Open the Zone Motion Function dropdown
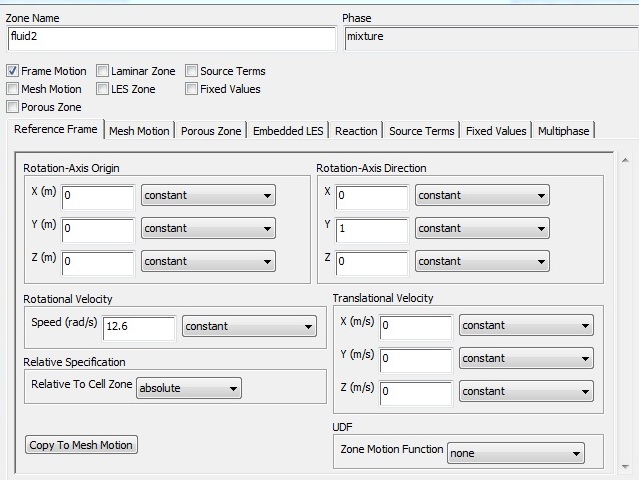639x480 pixels. [x=515, y=454]
